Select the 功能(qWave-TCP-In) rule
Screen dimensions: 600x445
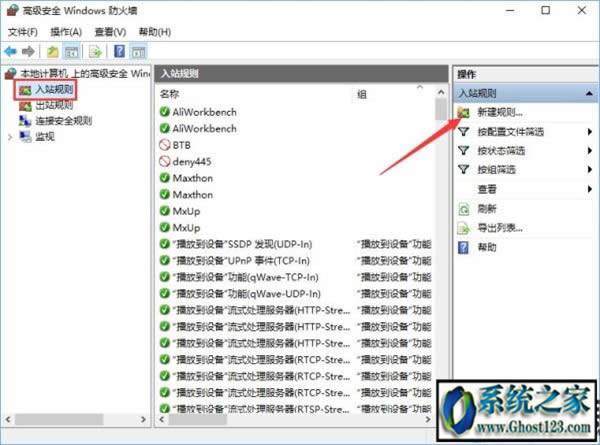point(245,277)
